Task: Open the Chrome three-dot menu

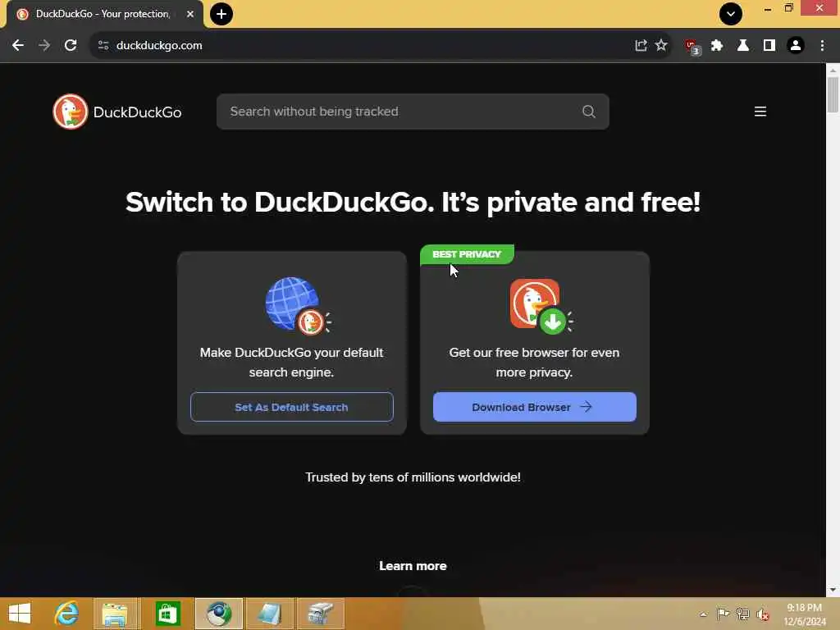Action: (x=822, y=46)
